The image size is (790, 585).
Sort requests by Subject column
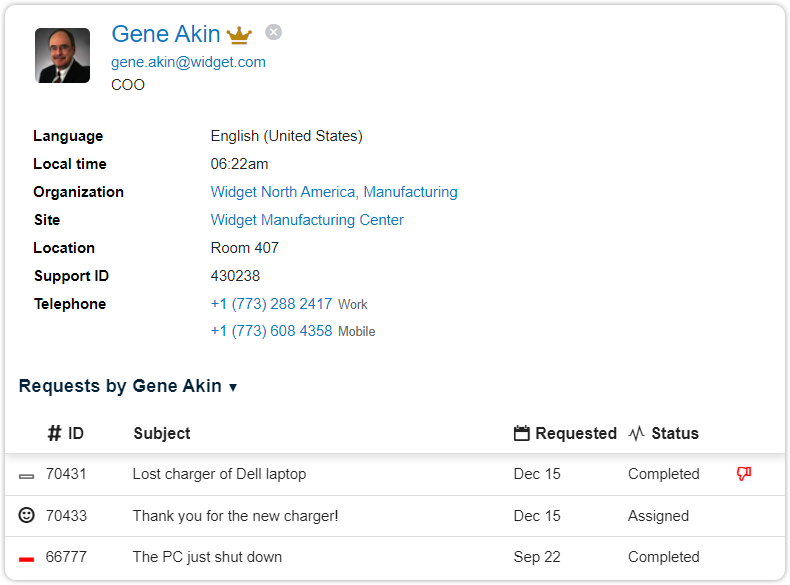coord(161,433)
